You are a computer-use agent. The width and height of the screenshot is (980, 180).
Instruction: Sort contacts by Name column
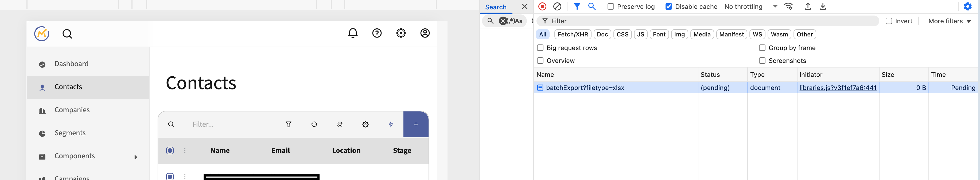[220, 151]
